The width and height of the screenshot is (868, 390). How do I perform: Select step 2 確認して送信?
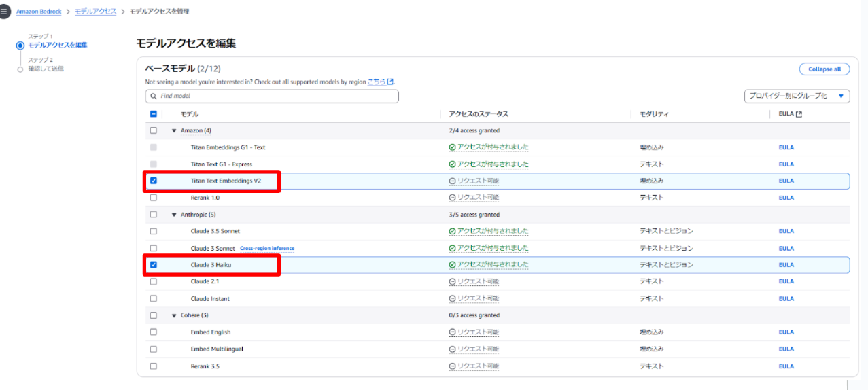(x=46, y=69)
